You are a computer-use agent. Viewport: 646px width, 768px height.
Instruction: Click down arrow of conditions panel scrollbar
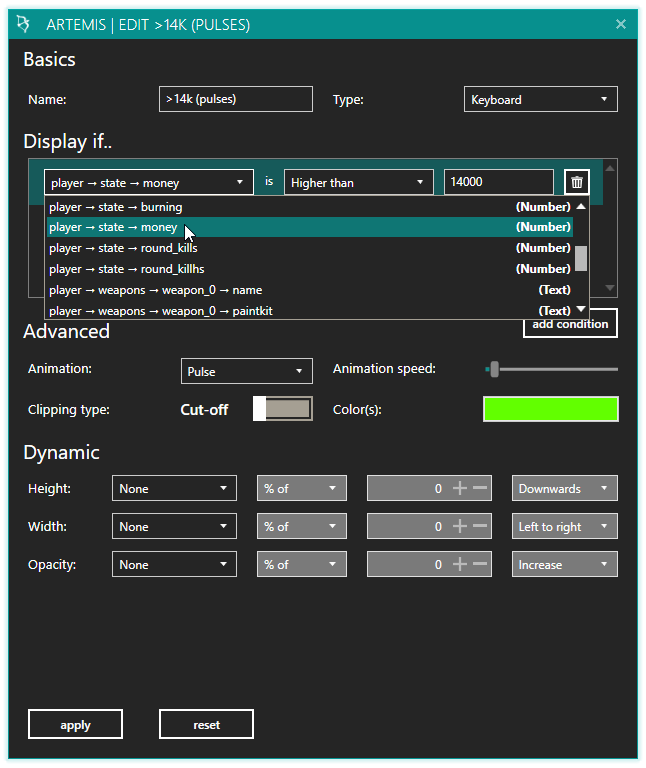[610, 288]
